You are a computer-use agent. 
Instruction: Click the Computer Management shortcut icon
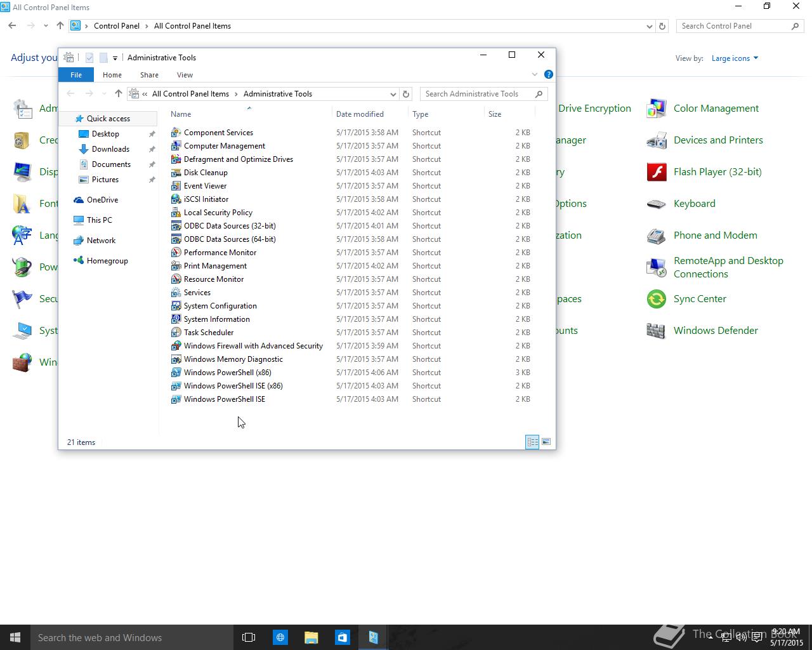coord(176,146)
